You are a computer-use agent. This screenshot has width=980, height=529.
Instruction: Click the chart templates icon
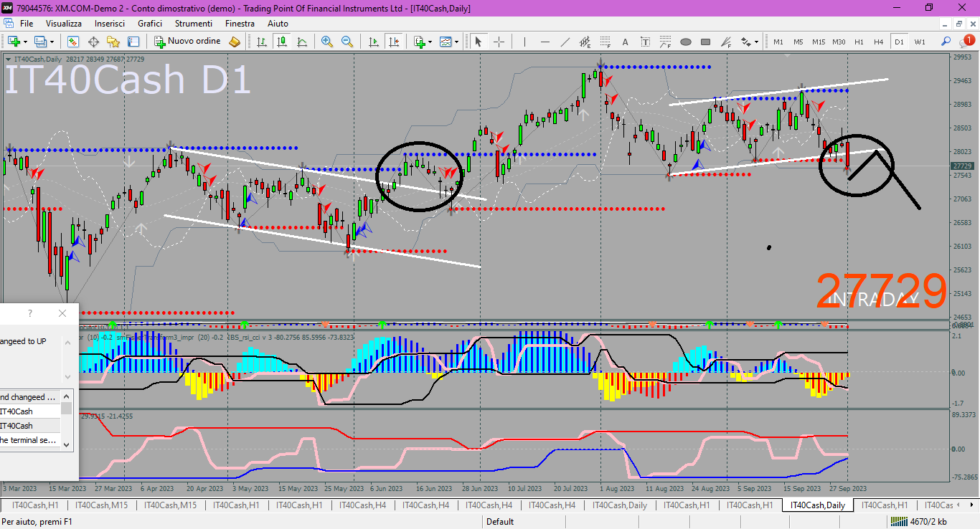pyautogui.click(x=446, y=42)
